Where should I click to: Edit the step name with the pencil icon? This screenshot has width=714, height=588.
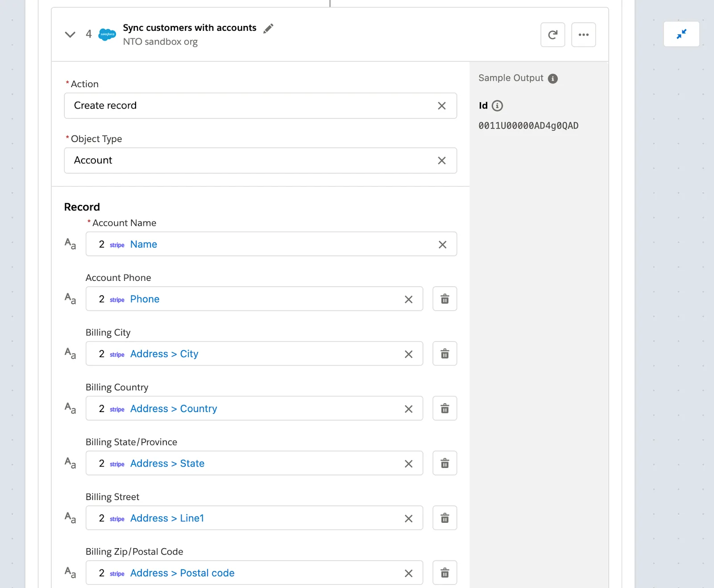(x=268, y=28)
